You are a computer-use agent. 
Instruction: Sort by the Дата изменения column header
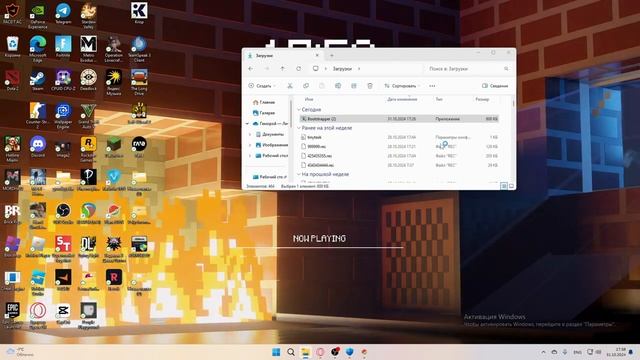402,99
